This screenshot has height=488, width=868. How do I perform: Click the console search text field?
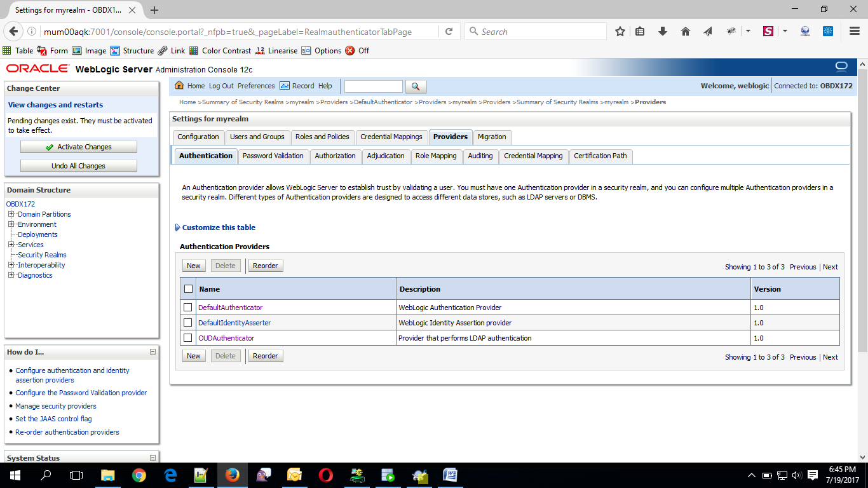(x=374, y=86)
